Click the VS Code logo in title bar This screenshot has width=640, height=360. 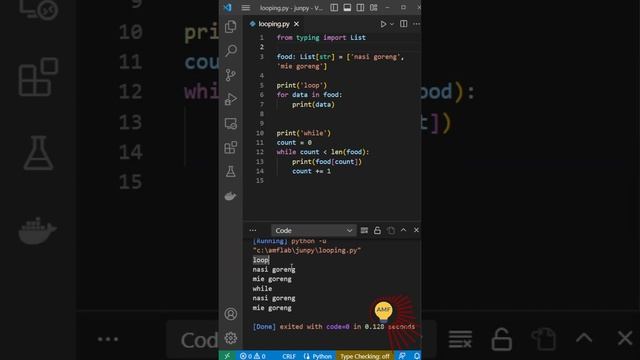[x=228, y=7]
